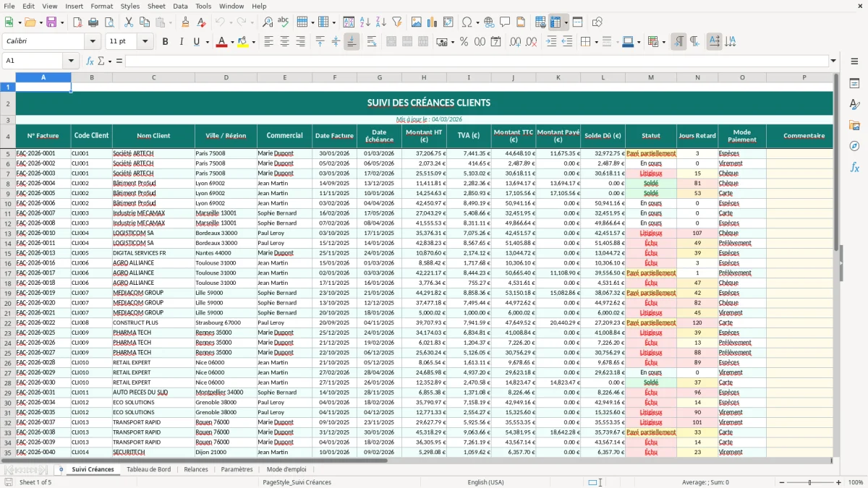Click the Format as Percent icon
The height and width of the screenshot is (488, 868).
464,42
